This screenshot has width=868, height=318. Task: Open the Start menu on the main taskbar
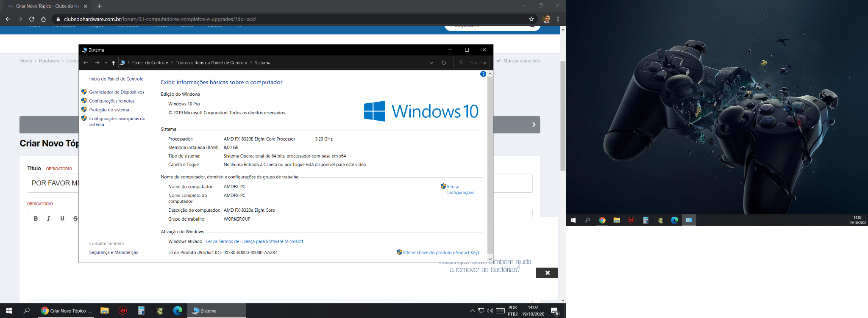pos(9,310)
